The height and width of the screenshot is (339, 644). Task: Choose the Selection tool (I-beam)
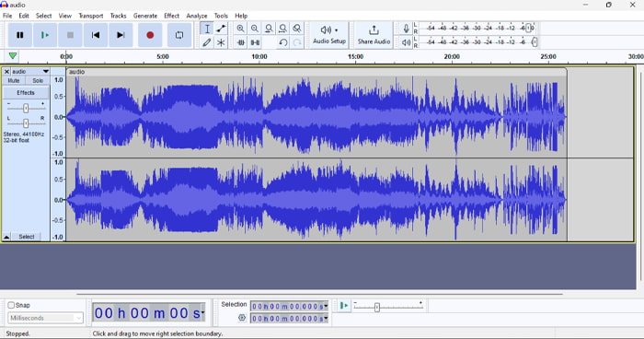point(207,29)
